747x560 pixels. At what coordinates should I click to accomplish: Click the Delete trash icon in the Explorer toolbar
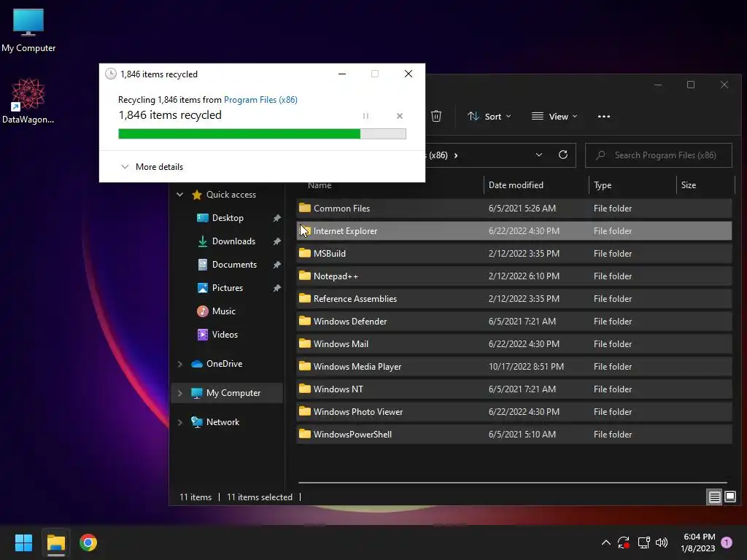(x=436, y=116)
